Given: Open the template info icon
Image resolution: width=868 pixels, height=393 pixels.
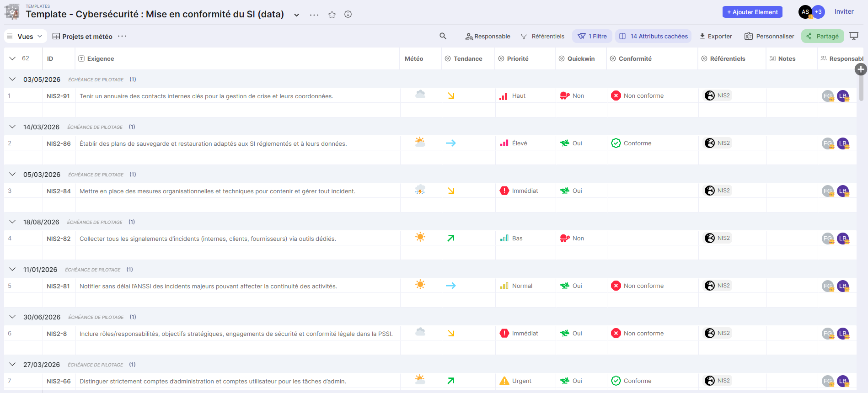Looking at the screenshot, I should [x=348, y=15].
